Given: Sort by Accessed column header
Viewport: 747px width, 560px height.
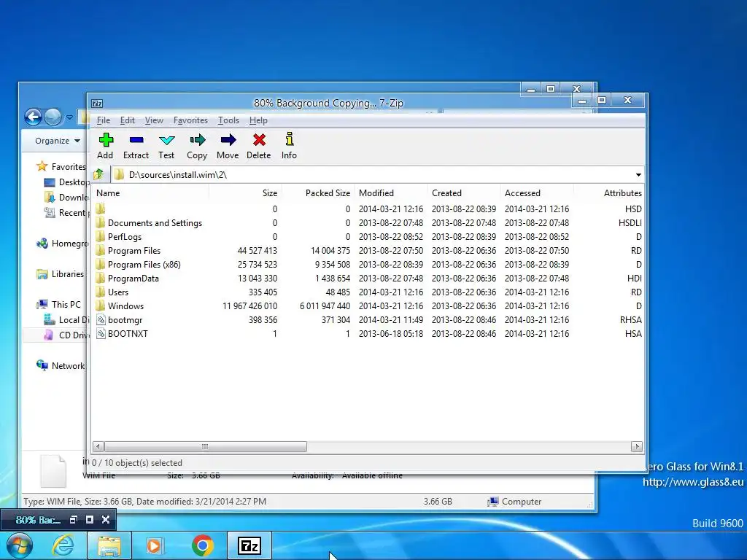Looking at the screenshot, I should (538, 192).
